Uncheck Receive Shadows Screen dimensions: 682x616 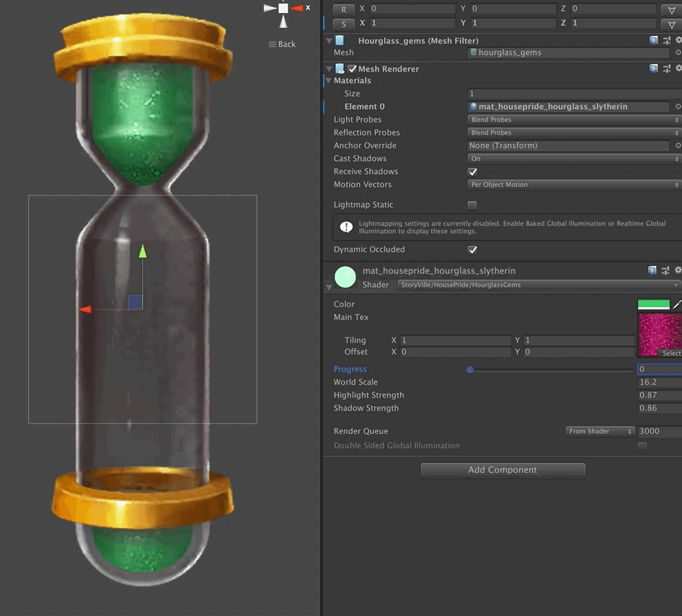point(472,172)
